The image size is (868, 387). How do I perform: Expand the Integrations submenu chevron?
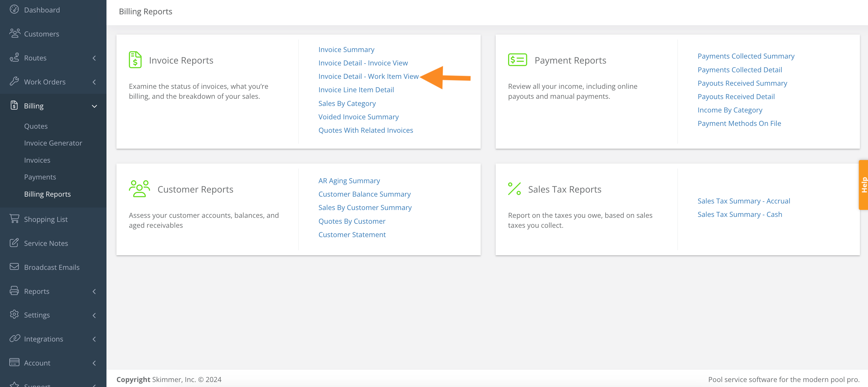pyautogui.click(x=94, y=339)
